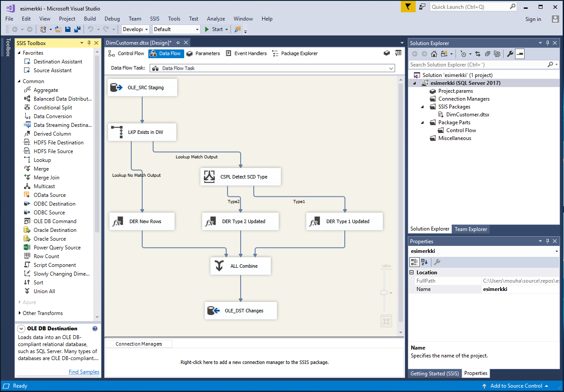Click the Open File folder toolbar icon
This screenshot has width=564, height=392.
[x=58, y=29]
